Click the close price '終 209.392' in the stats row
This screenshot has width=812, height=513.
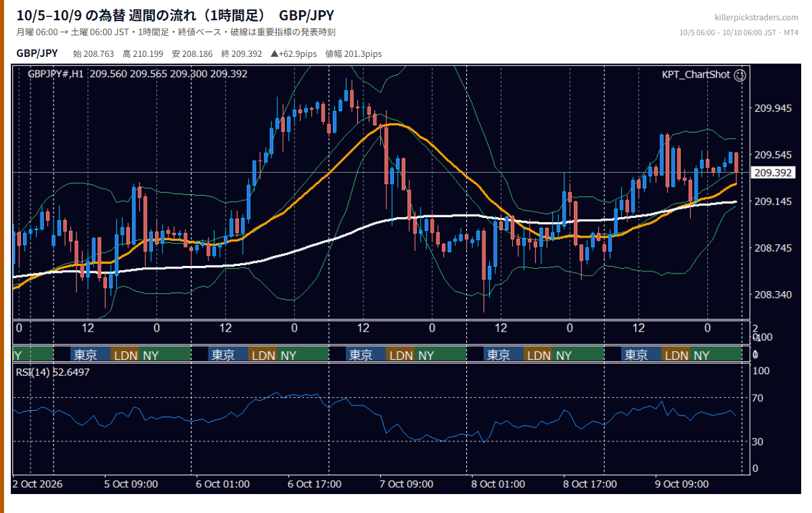click(242, 54)
